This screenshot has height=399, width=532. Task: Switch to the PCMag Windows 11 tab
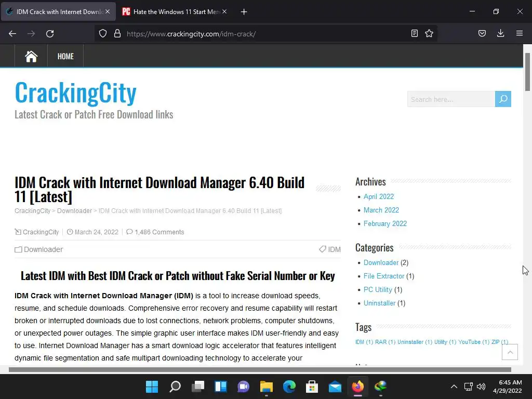[x=175, y=11]
